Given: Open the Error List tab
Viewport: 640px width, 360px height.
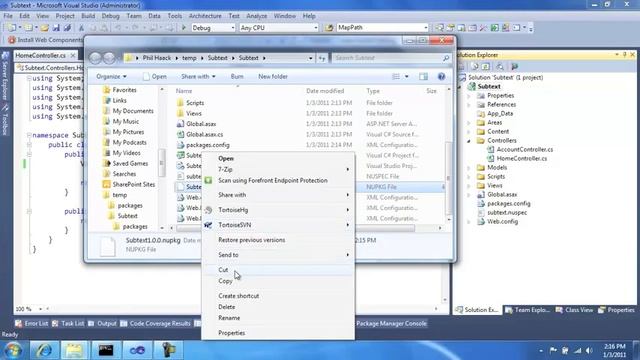Looking at the screenshot, I should click(31, 324).
